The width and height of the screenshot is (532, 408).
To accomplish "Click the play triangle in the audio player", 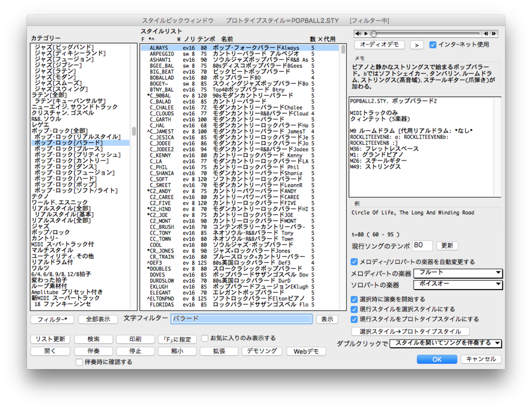I will (x=366, y=34).
